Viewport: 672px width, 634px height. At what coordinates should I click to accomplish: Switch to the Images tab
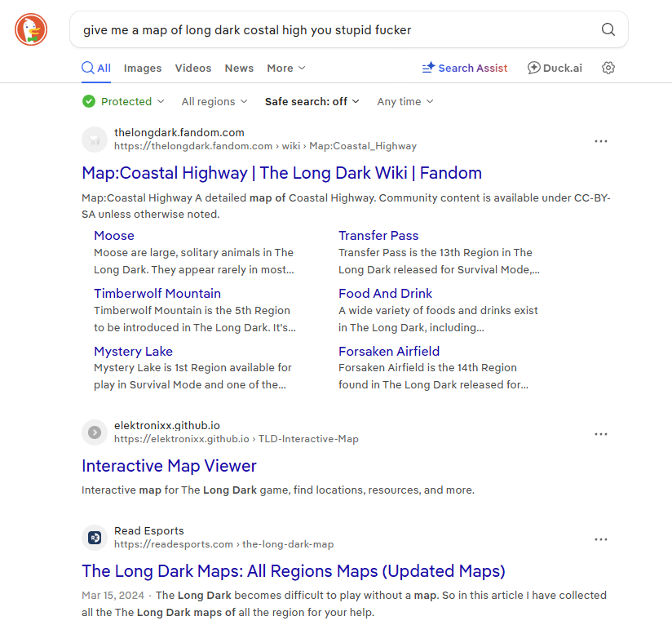(x=143, y=68)
